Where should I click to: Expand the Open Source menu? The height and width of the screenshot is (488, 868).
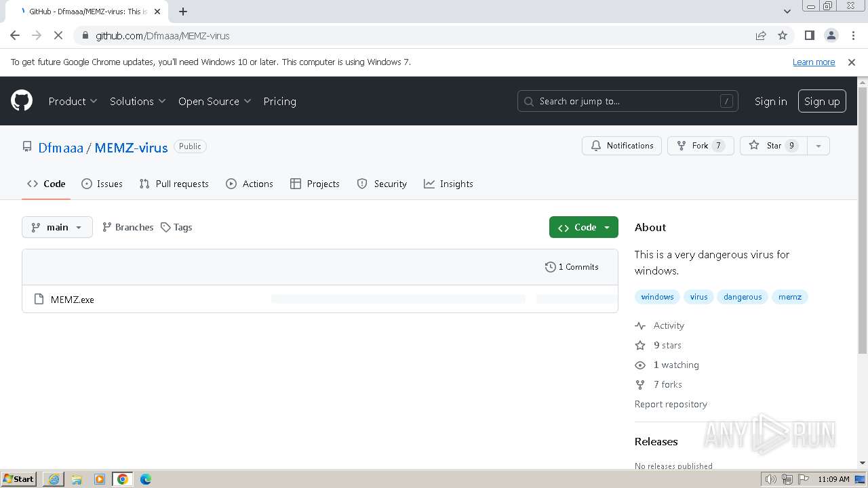click(215, 101)
